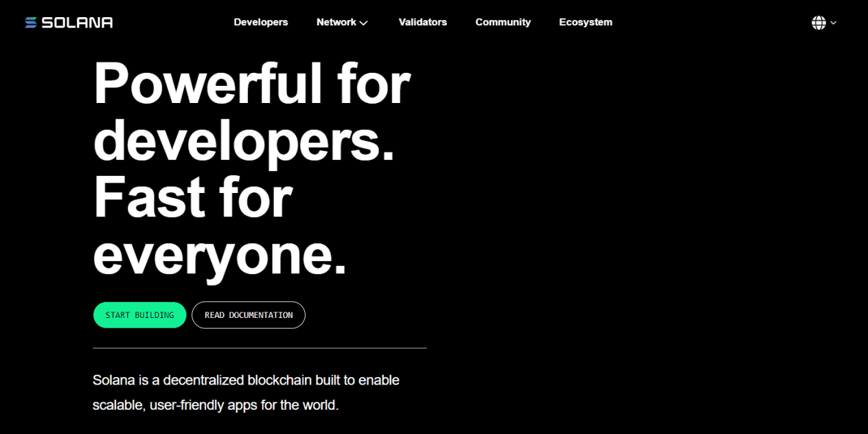Image resolution: width=868 pixels, height=434 pixels.
Task: Click the 'Solana is a decentralized blockchain' paragraph
Action: pos(246,392)
